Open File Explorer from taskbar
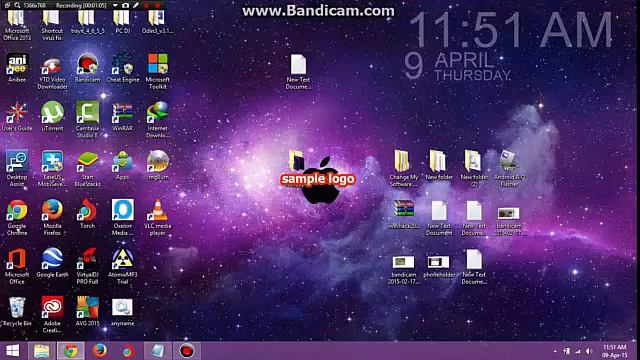640x360 pixels. click(x=41, y=351)
